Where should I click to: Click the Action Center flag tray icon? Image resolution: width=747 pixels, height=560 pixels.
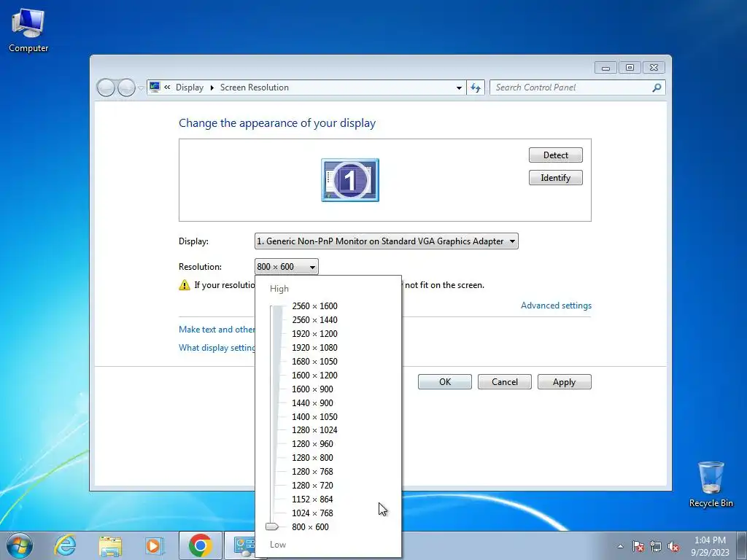coord(638,546)
